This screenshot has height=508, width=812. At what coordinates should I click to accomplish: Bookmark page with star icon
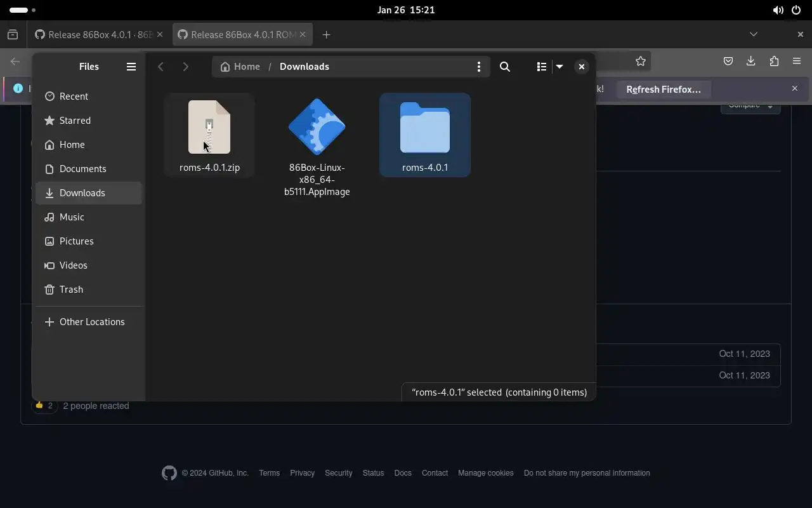click(641, 62)
